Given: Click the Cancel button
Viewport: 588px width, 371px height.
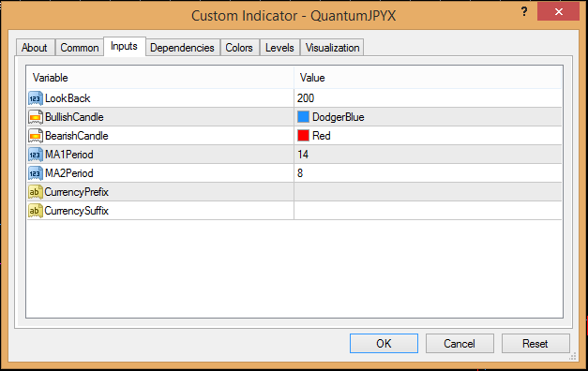Looking at the screenshot, I should (460, 343).
